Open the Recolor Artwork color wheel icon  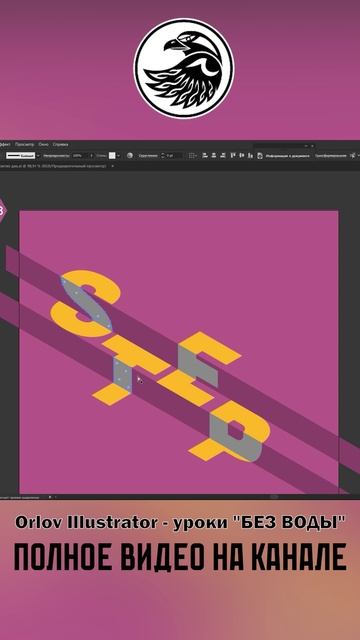130,156
